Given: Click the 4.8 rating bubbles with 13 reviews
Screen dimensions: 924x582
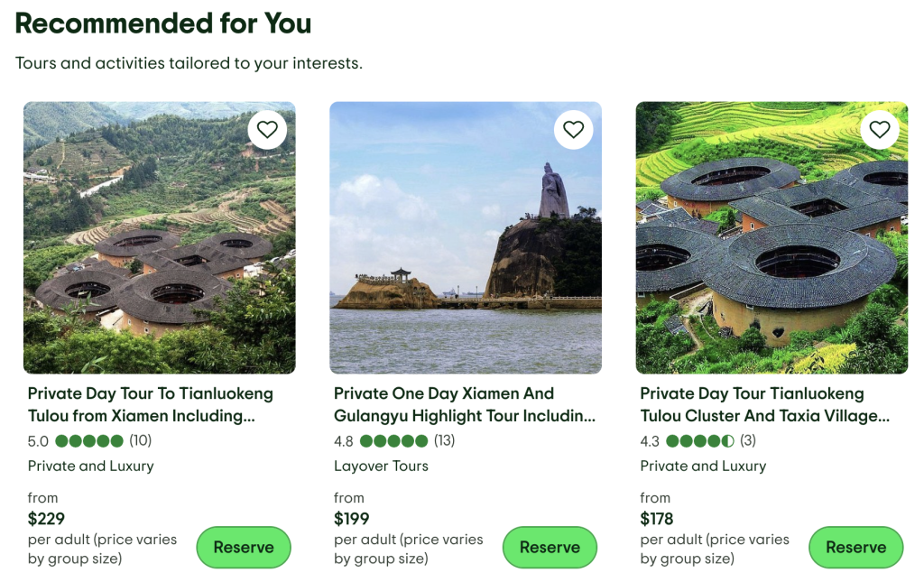Looking at the screenshot, I should [x=393, y=441].
